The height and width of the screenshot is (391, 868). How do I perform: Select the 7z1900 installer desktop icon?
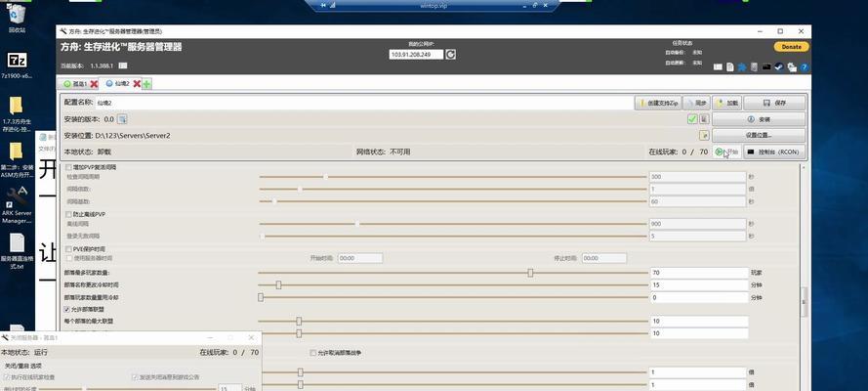[x=17, y=65]
